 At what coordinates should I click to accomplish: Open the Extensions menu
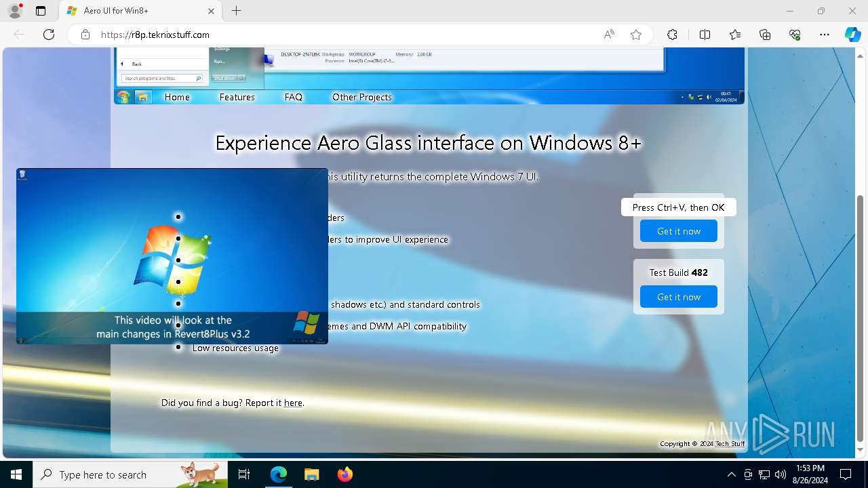click(672, 35)
